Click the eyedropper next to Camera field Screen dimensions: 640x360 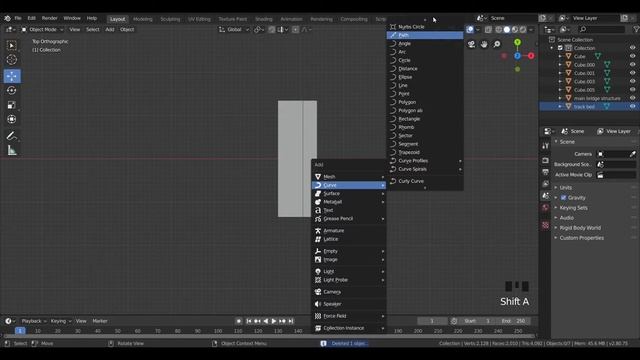point(632,154)
